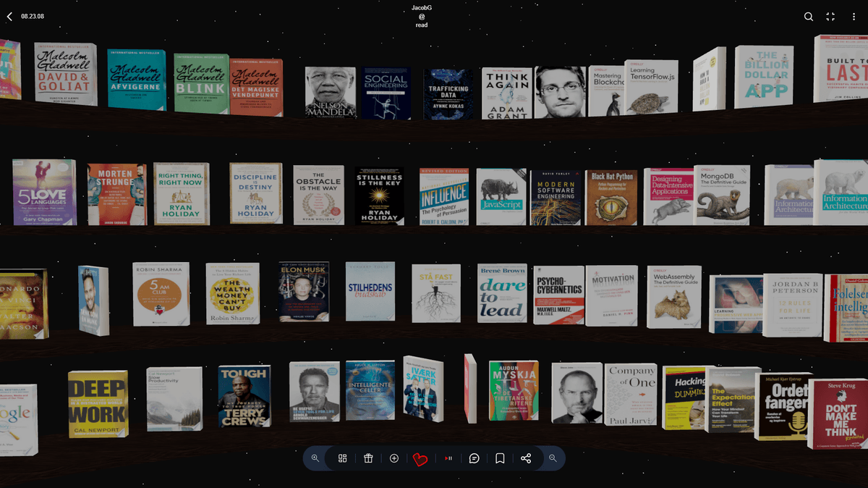Select the Built to Last book

(x=841, y=69)
